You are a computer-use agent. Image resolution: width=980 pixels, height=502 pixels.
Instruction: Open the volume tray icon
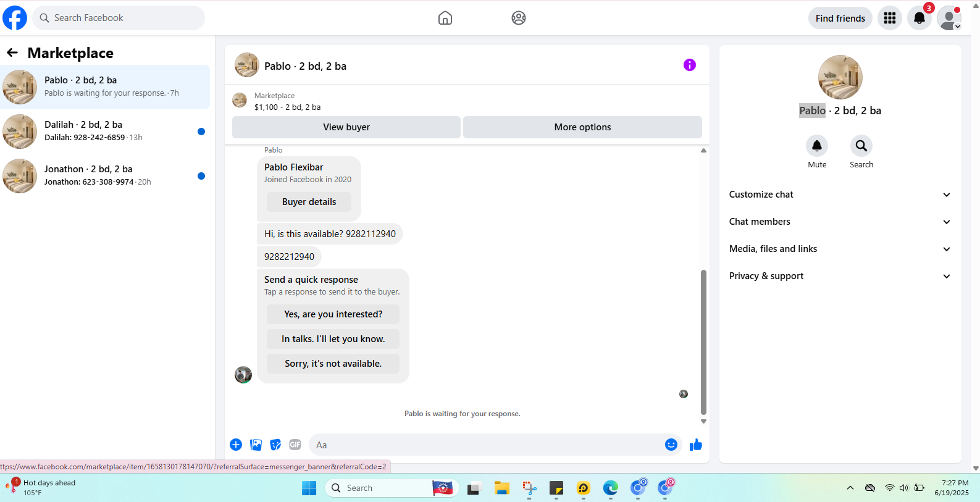[904, 488]
